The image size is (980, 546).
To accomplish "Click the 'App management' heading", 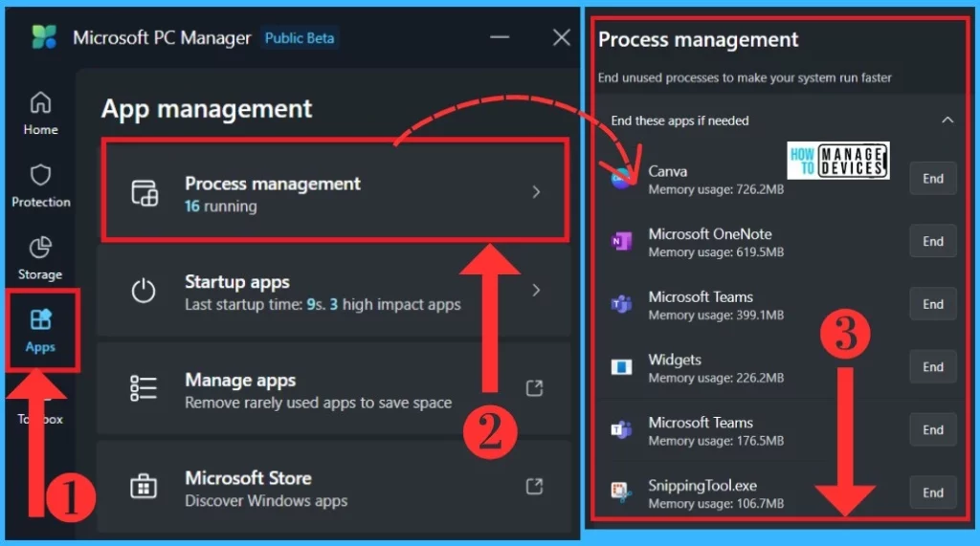I will [207, 109].
